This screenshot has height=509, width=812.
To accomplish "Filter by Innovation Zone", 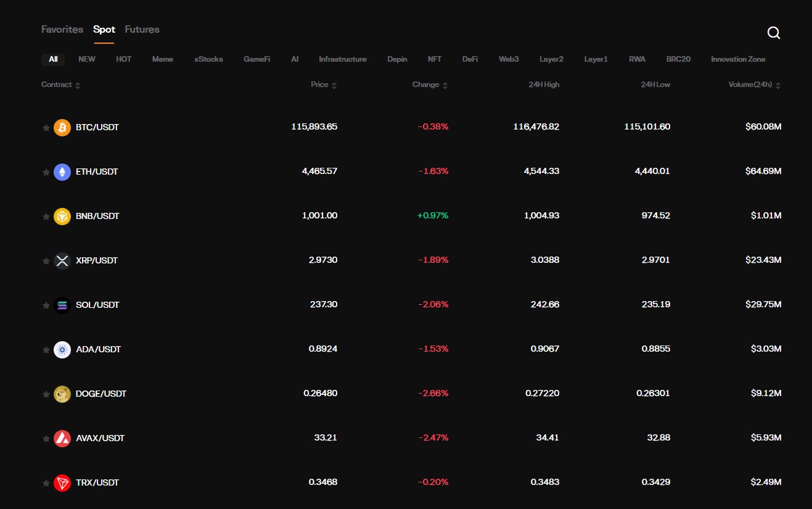I will pyautogui.click(x=738, y=59).
